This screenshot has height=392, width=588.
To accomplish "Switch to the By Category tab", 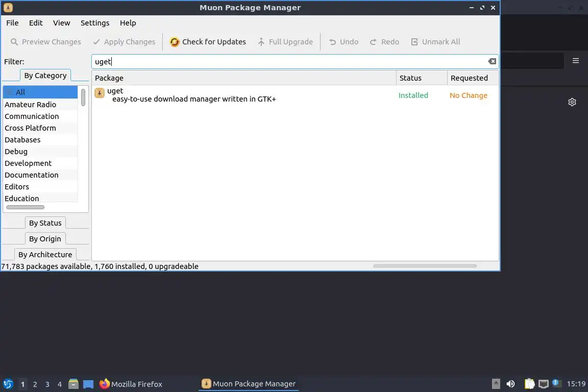I will coord(45,76).
